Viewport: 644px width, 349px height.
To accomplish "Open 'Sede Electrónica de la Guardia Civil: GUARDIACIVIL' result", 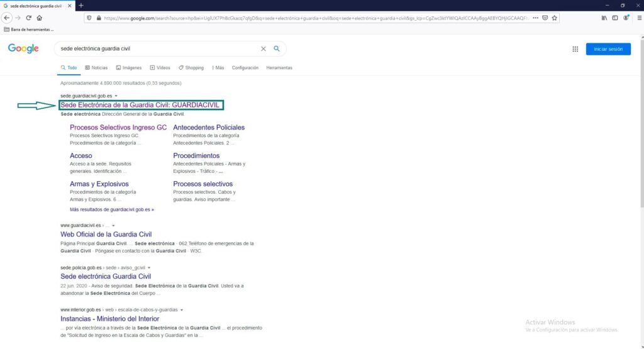I will click(140, 105).
